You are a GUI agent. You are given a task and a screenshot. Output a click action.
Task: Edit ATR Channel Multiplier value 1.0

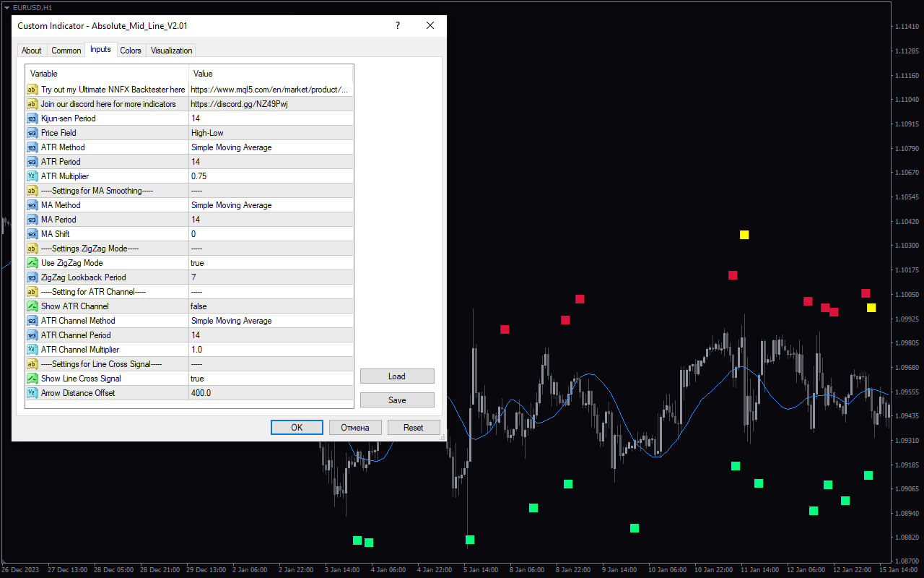tap(271, 350)
